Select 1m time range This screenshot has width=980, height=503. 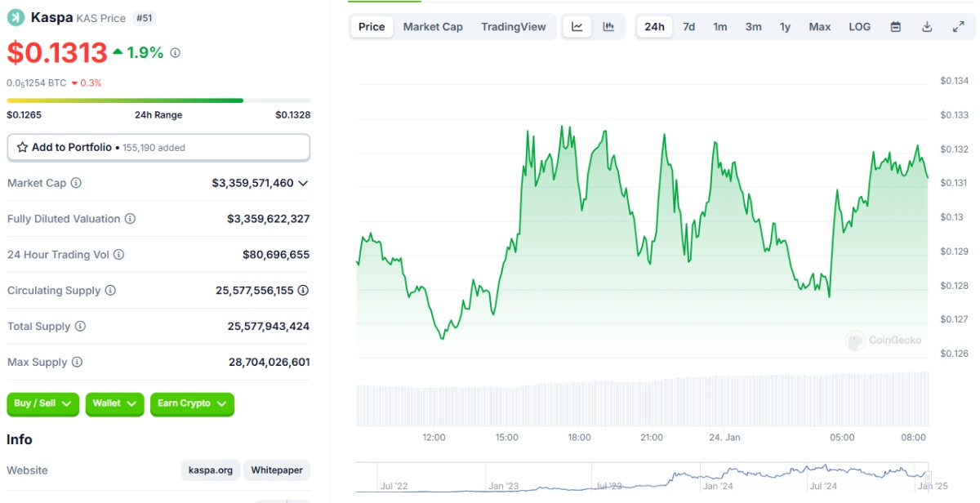(x=720, y=27)
